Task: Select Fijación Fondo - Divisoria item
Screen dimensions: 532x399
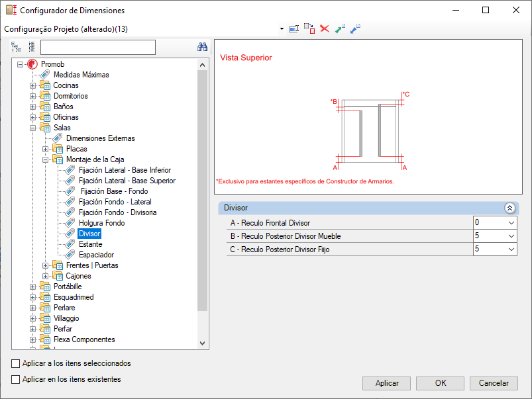Action: point(117,212)
